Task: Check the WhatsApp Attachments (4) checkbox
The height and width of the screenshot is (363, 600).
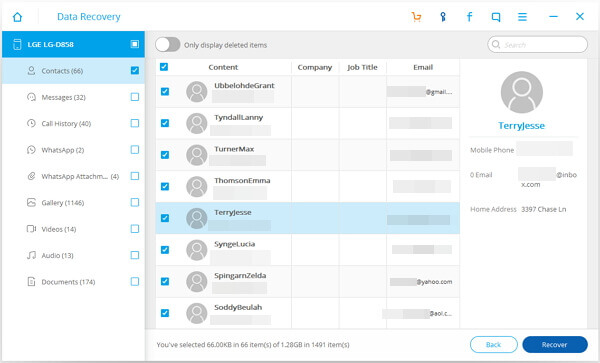Action: point(135,176)
